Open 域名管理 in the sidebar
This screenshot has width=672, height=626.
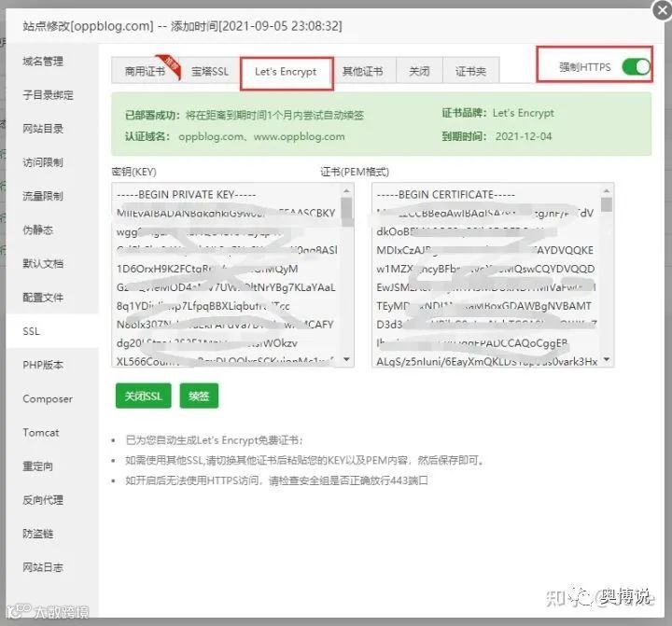point(52,62)
